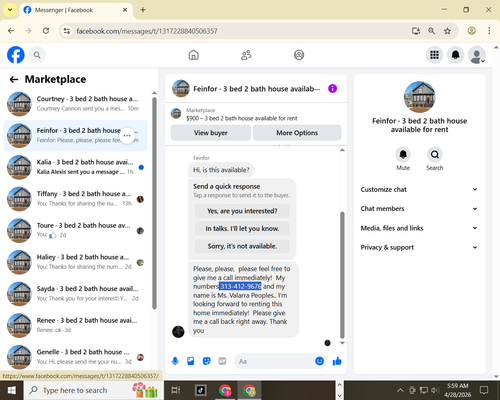Expand Media, files and links section
500x400 pixels.
click(419, 228)
